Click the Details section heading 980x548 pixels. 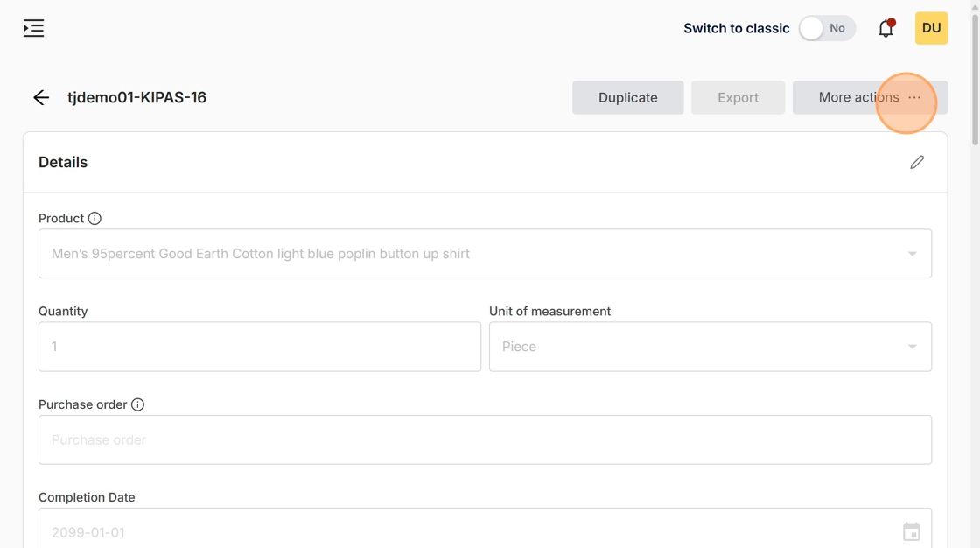pos(63,162)
